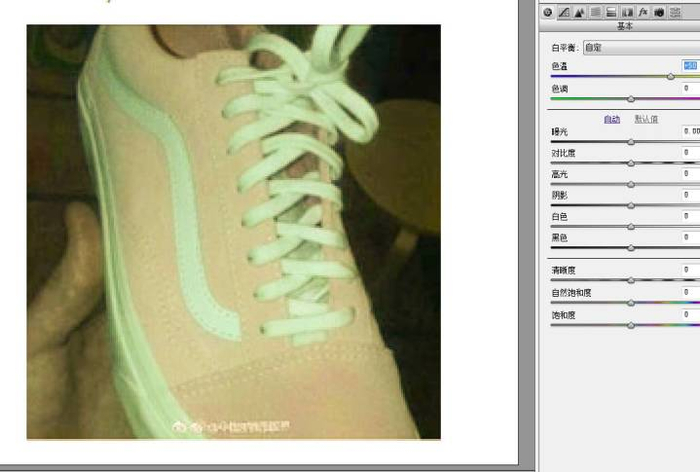The width and height of the screenshot is (700, 472).
Task: Open the Detail panel mountain icon
Action: (579, 13)
